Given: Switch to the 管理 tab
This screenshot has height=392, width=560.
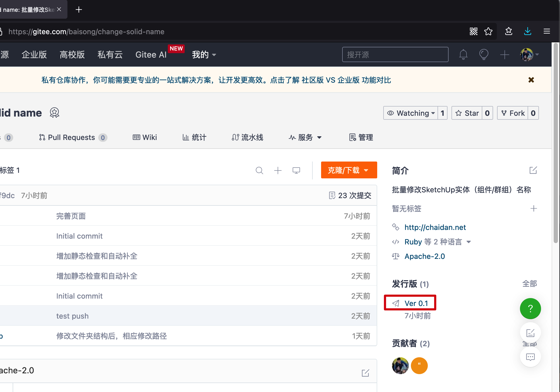Looking at the screenshot, I should click(361, 137).
